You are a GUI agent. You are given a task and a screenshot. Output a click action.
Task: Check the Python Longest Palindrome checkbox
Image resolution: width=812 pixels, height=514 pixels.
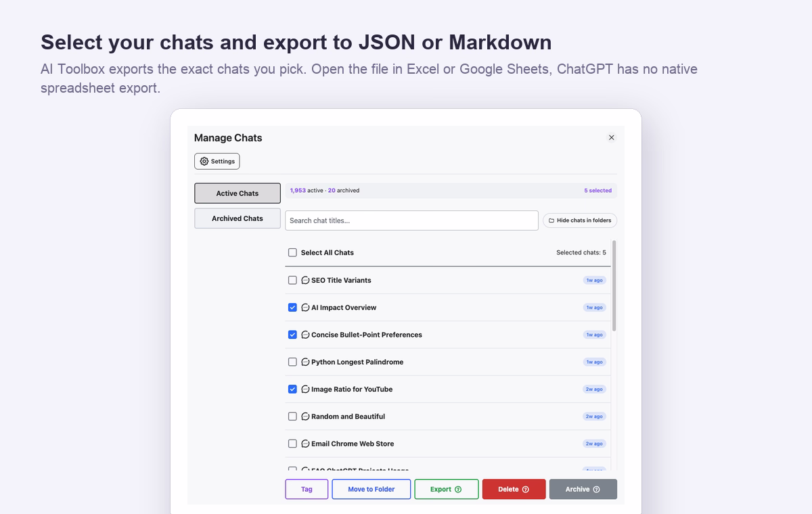tap(292, 362)
